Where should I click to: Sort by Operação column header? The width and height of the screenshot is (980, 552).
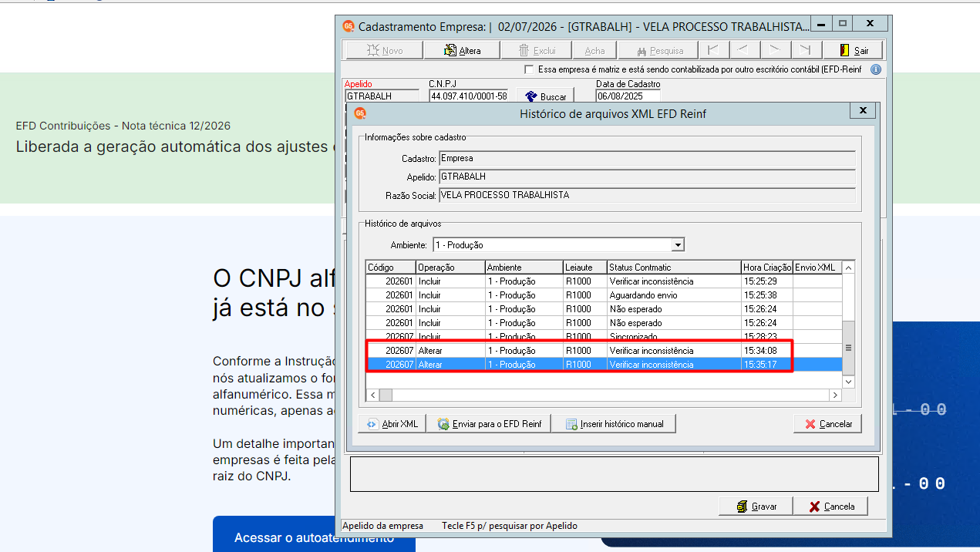click(450, 268)
